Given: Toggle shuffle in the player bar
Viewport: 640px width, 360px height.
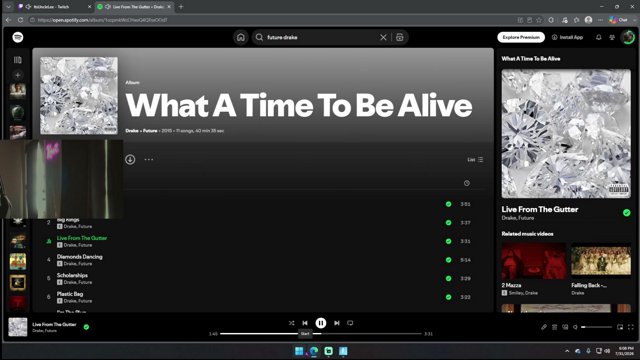Looking at the screenshot, I should tap(291, 323).
